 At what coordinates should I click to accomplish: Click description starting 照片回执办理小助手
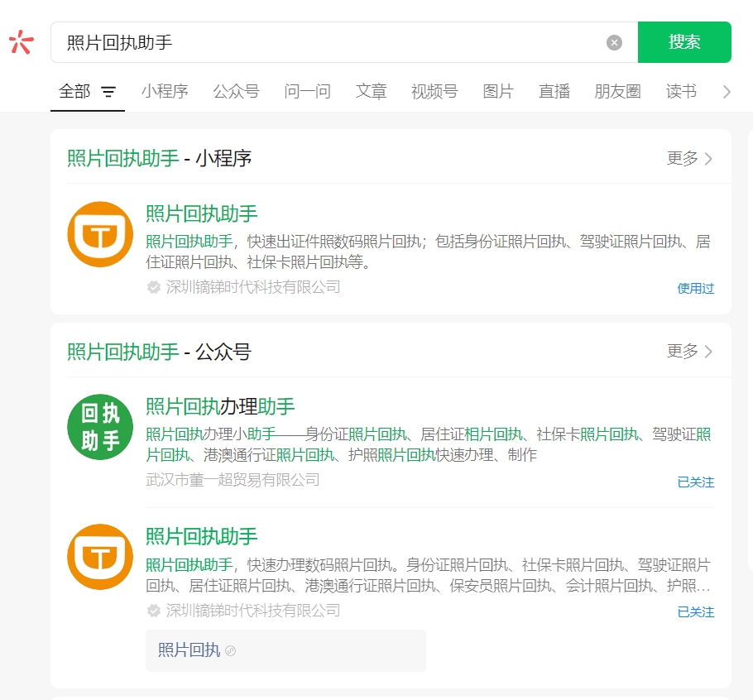click(428, 444)
